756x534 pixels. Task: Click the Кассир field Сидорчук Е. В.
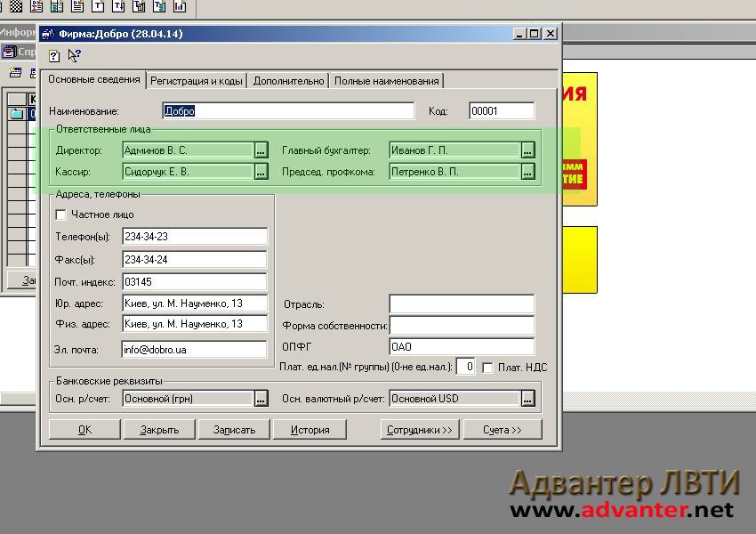pos(189,172)
